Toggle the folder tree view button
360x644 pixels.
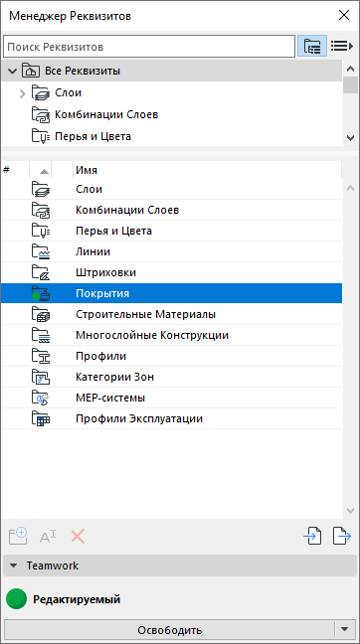tap(312, 46)
